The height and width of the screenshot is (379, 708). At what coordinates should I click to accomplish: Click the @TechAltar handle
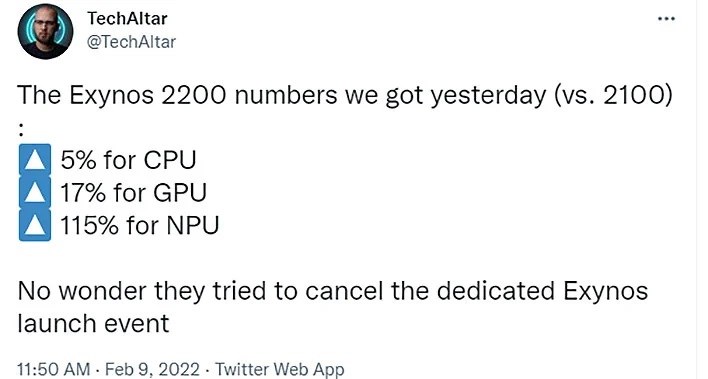[131, 42]
